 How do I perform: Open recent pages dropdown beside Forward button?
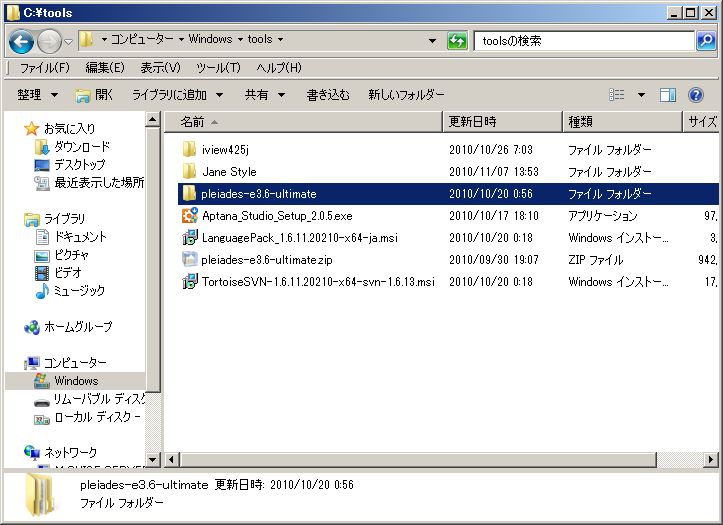pos(68,42)
